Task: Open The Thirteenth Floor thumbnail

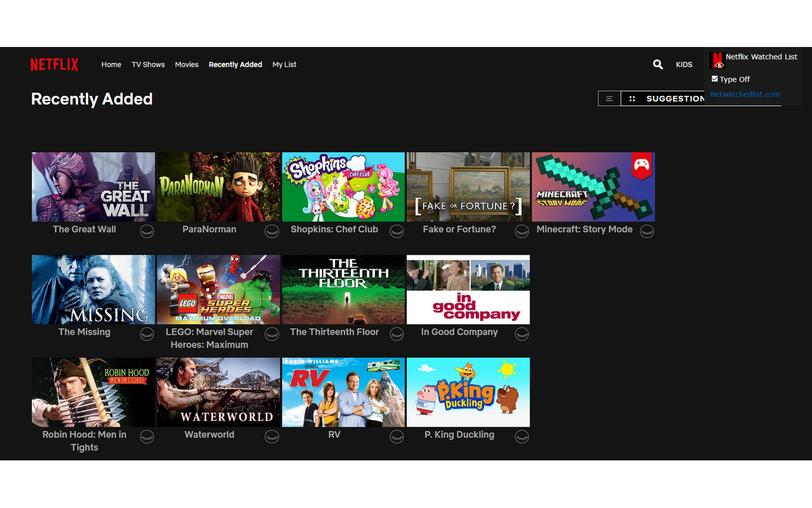Action: tap(343, 290)
